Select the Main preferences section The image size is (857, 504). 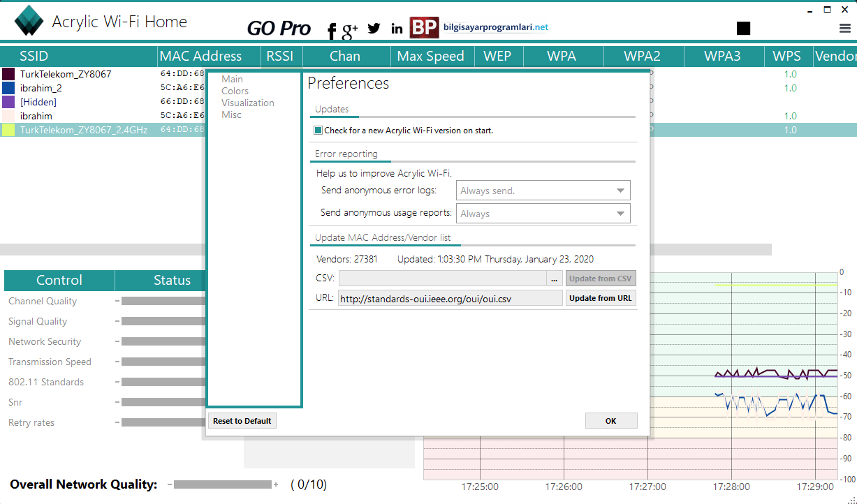point(232,79)
